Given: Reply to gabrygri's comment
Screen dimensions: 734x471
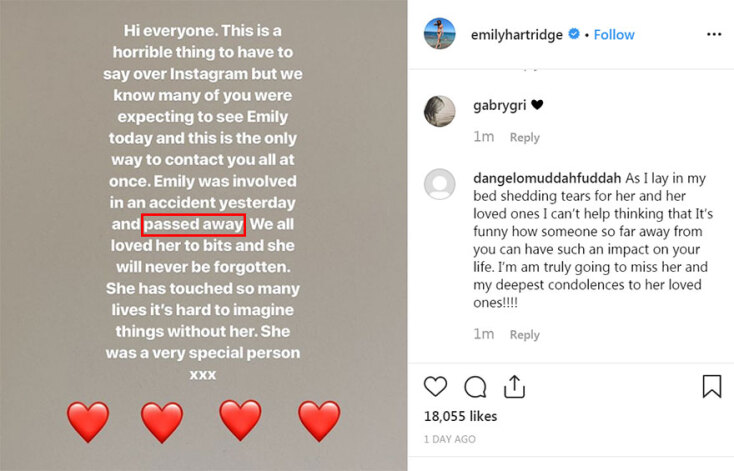Looking at the screenshot, I should [x=524, y=137].
